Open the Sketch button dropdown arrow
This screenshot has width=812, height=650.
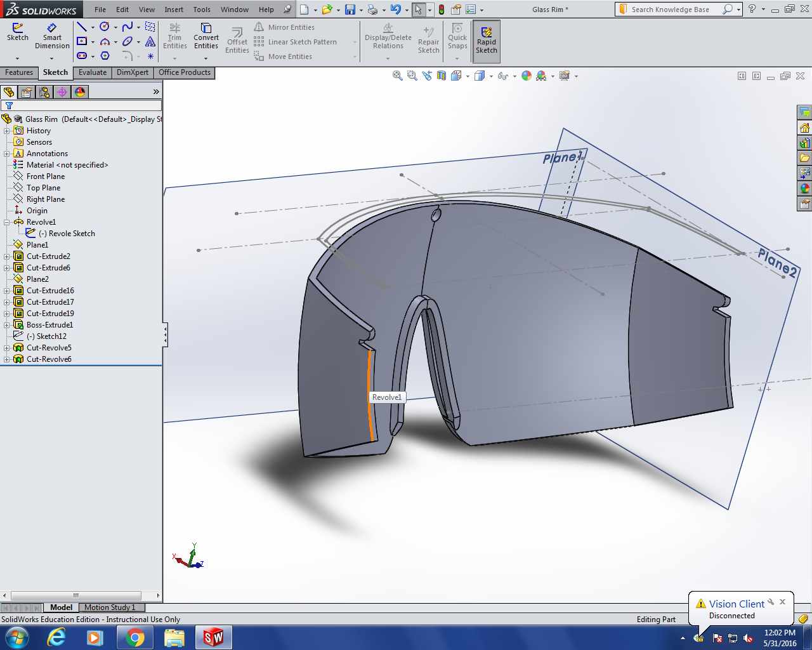click(18, 58)
